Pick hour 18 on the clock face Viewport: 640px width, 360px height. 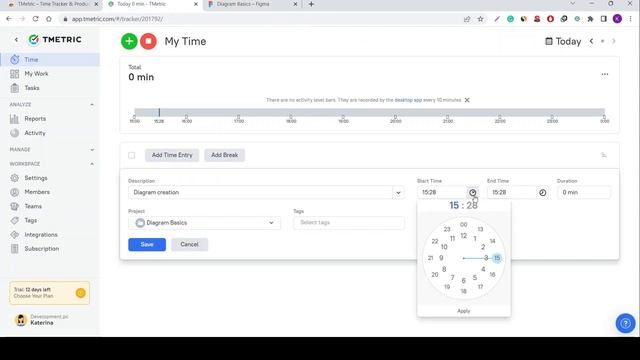click(464, 291)
